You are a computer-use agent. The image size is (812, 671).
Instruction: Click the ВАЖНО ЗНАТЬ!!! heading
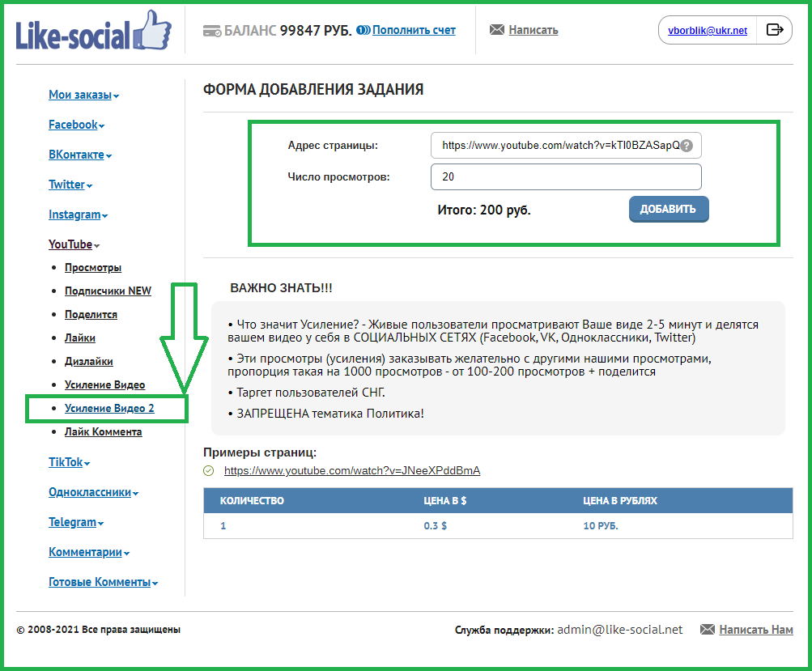(x=281, y=288)
